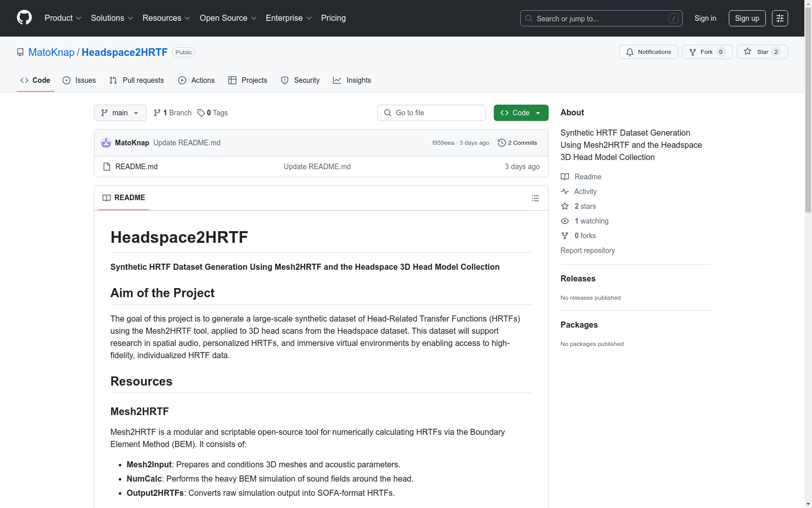Open the appearance settings icon button
The height and width of the screenshot is (508, 812).
pos(780,18)
